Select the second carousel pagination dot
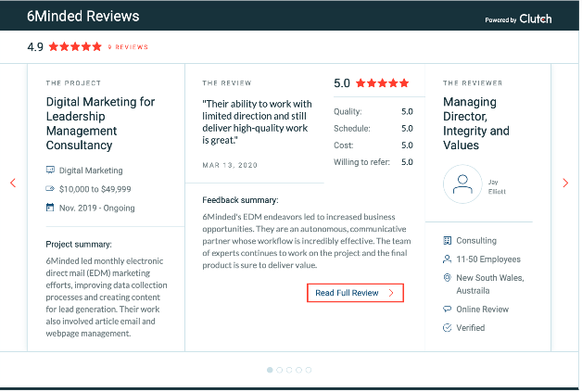The height and width of the screenshot is (392, 582). (x=280, y=370)
